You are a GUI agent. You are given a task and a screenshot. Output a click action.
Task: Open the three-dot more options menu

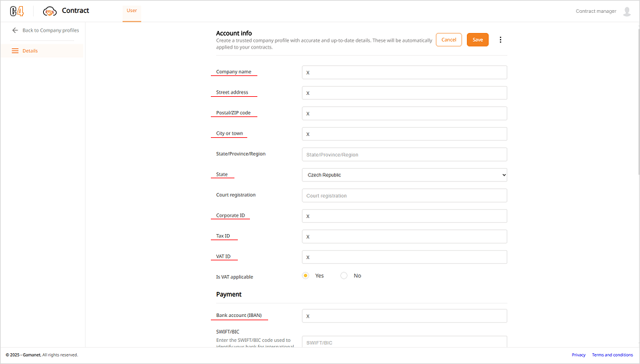[x=501, y=40]
